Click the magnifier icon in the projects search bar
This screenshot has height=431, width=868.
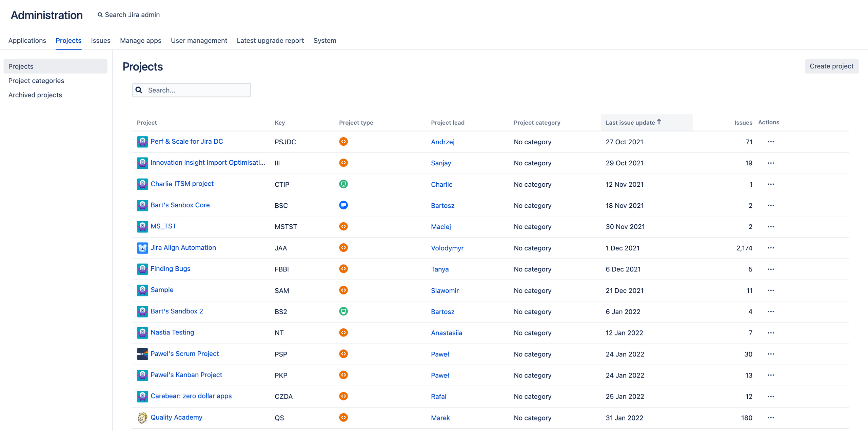(139, 90)
